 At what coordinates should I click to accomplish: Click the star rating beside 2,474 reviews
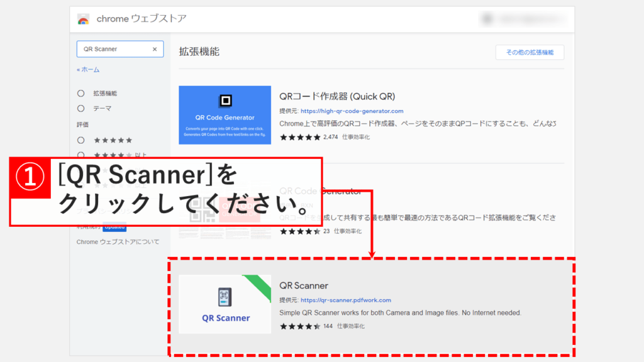[299, 137]
